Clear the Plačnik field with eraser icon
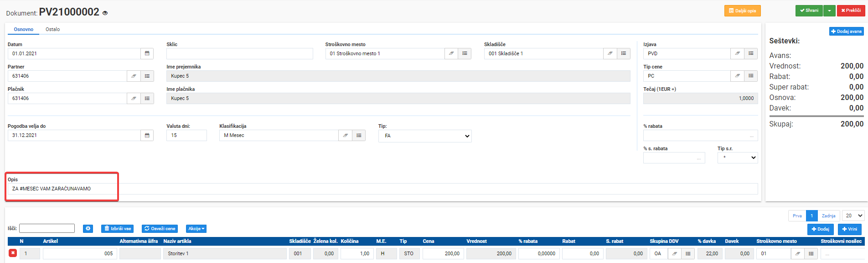Viewport: 868px width, 263px height. coord(134,98)
